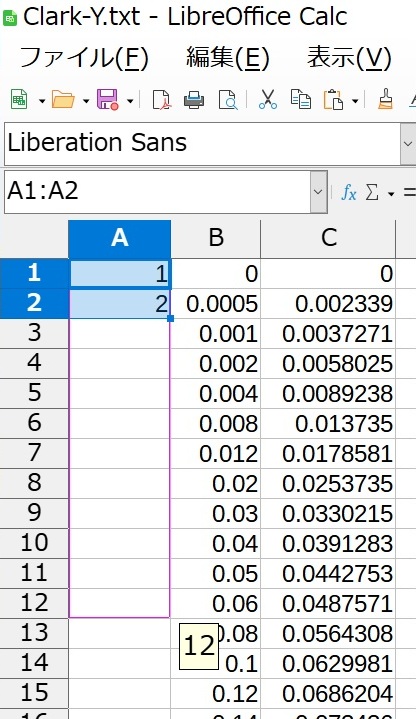This screenshot has height=719, width=416.
Task: Select the Clone Formatting paintbrush
Action: point(385,99)
